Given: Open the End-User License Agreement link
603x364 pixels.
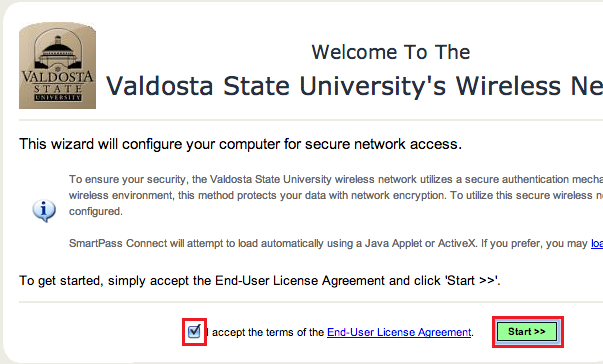Looking at the screenshot, I should point(399,332).
